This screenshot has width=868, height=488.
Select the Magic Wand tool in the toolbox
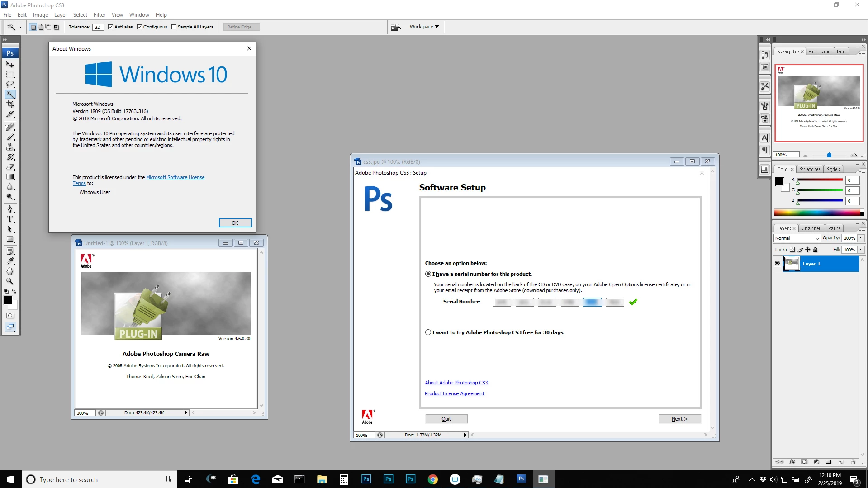coord(10,94)
